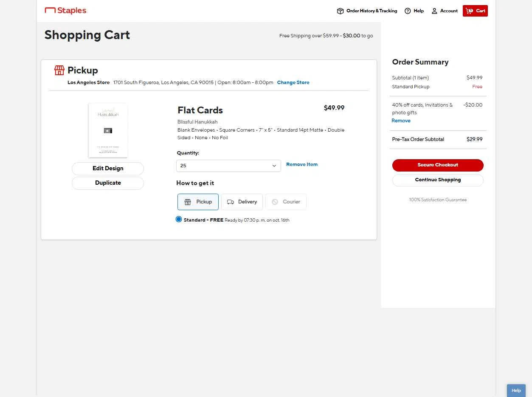This screenshot has height=397, width=532.
Task: Click the Delivery truck icon
Action: pos(231,202)
